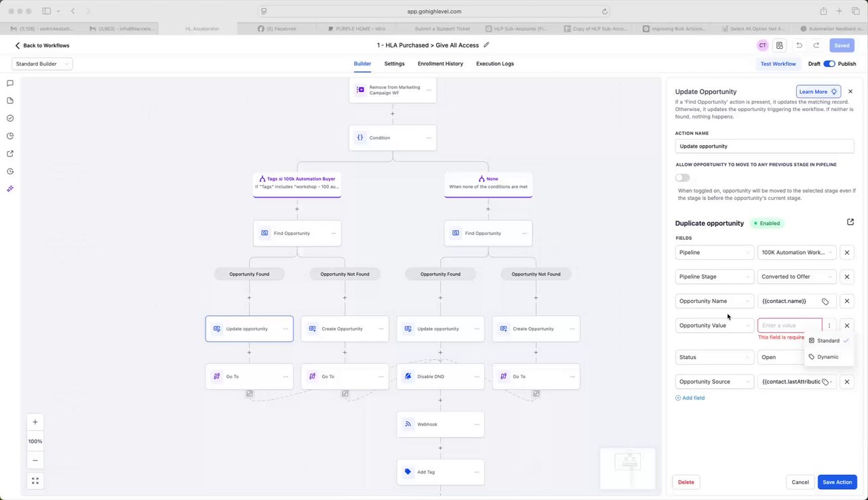Zoom in on the workflow canvas
The image size is (868, 500).
(x=35, y=422)
